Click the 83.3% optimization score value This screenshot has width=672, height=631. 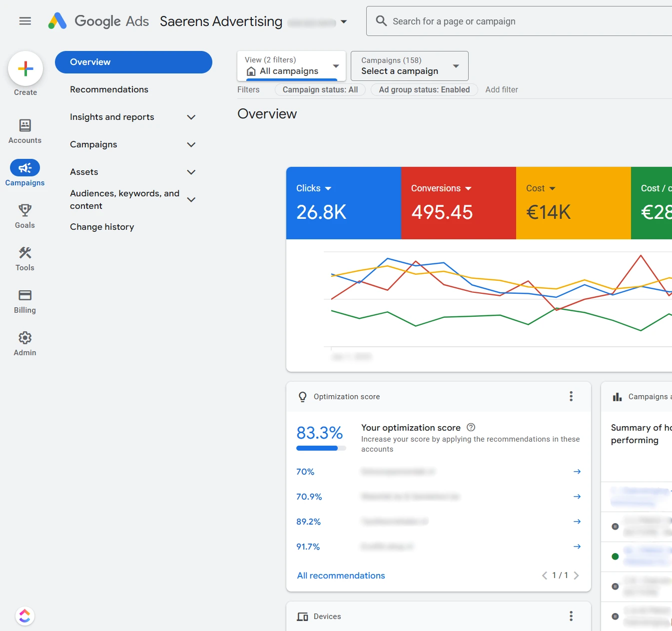(x=320, y=433)
